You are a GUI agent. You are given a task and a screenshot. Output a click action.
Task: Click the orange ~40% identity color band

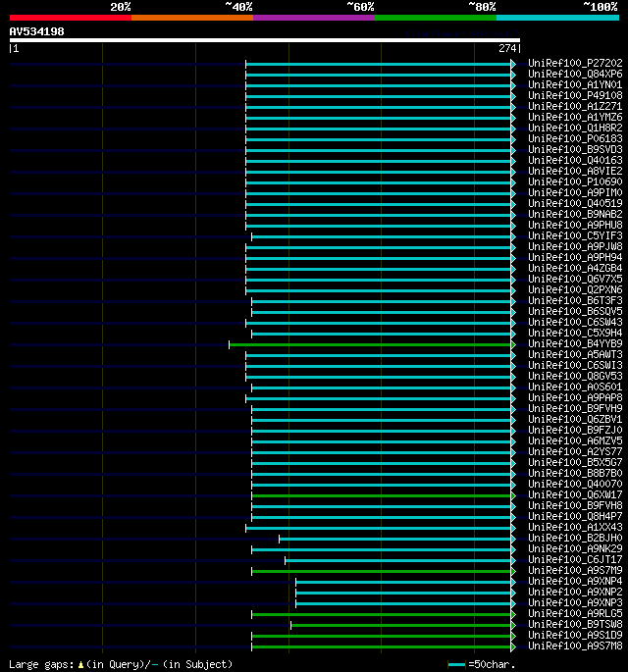point(192,18)
